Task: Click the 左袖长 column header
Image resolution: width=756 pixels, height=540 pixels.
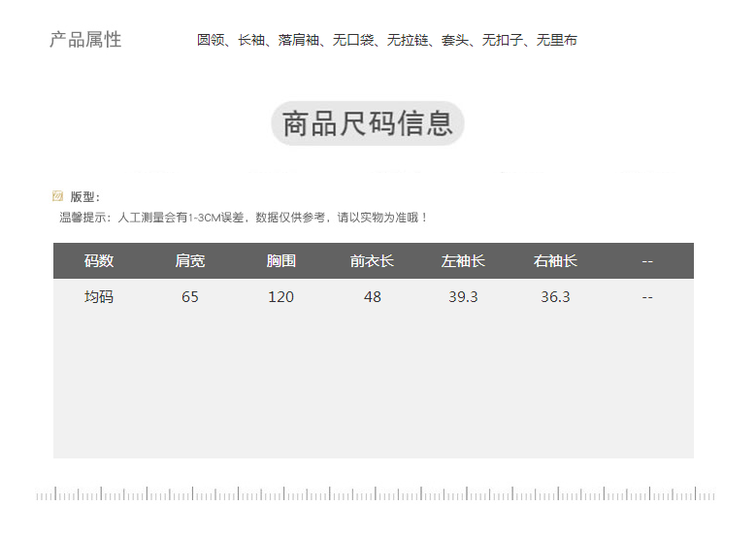Action: (463, 261)
